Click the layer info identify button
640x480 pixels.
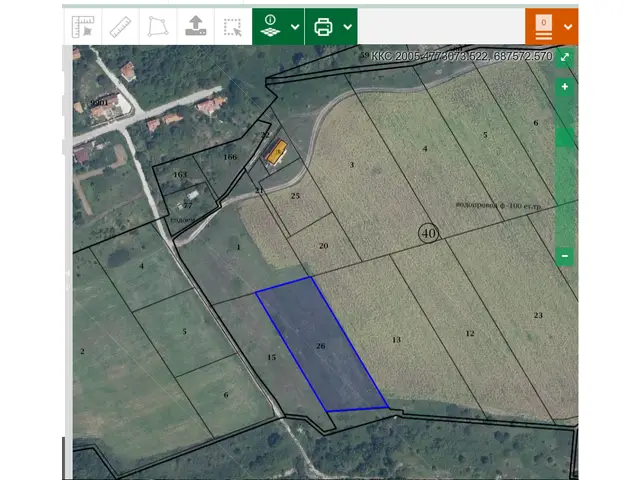[269, 27]
